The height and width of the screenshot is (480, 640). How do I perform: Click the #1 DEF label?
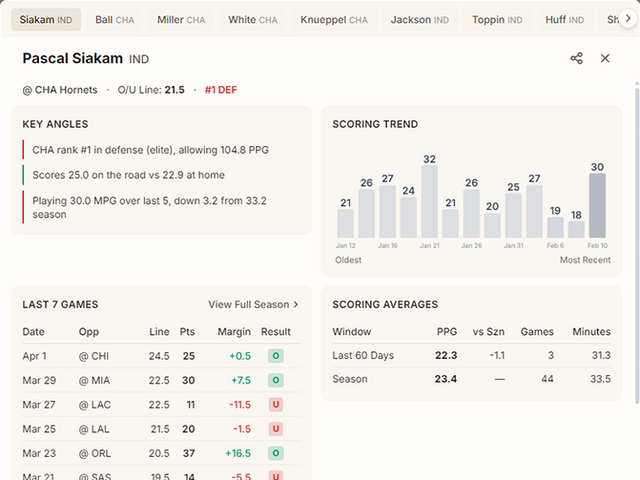point(221,90)
